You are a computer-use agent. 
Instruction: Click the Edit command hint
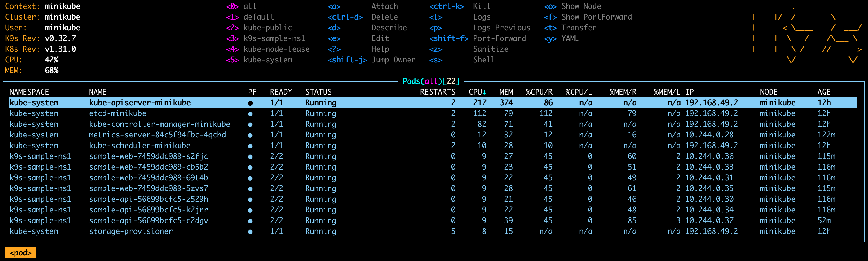coord(380,39)
